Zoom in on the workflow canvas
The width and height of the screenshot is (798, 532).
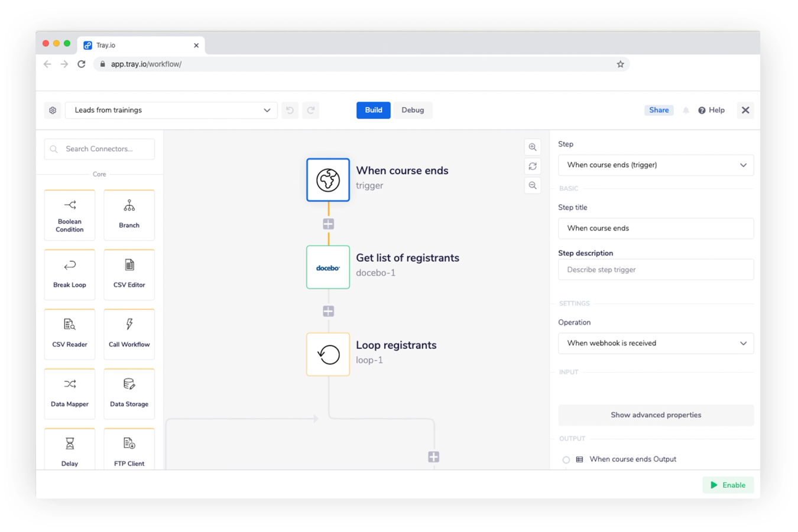coord(533,147)
